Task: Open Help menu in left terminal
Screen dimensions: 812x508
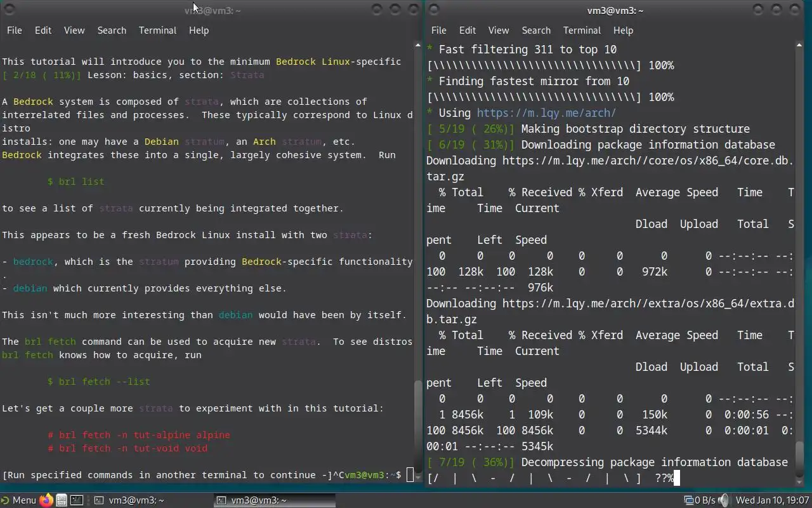Action: pyautogui.click(x=199, y=30)
